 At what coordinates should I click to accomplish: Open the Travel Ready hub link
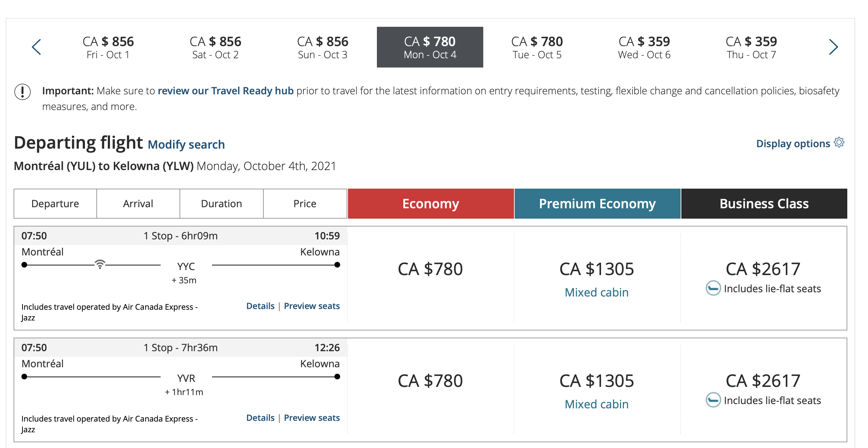(226, 91)
